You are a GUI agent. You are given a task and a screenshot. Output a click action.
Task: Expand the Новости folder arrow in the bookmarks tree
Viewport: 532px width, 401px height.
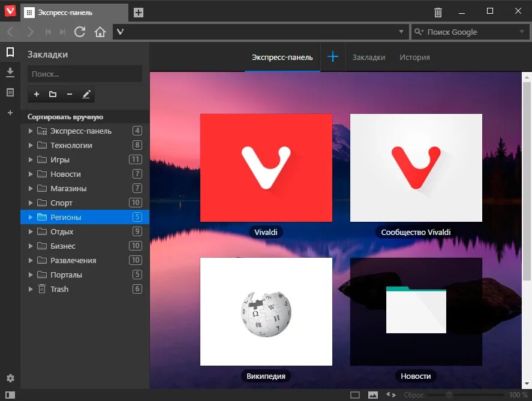(x=31, y=174)
